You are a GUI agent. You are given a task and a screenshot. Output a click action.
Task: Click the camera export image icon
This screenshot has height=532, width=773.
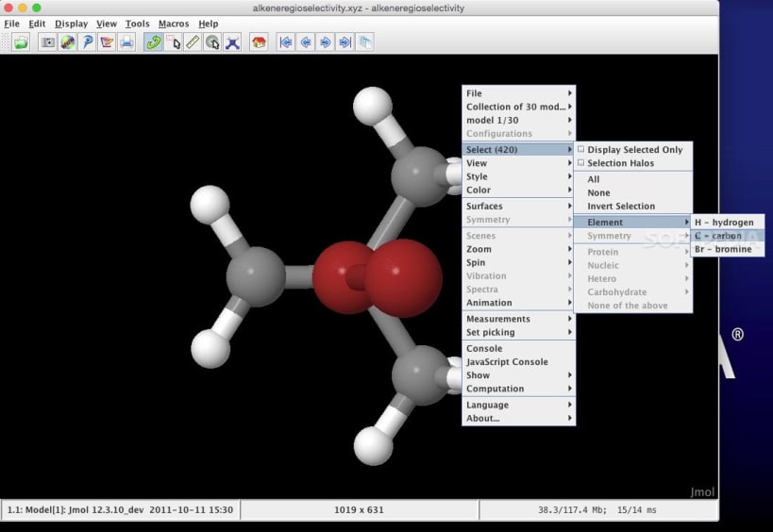pyautogui.click(x=47, y=42)
